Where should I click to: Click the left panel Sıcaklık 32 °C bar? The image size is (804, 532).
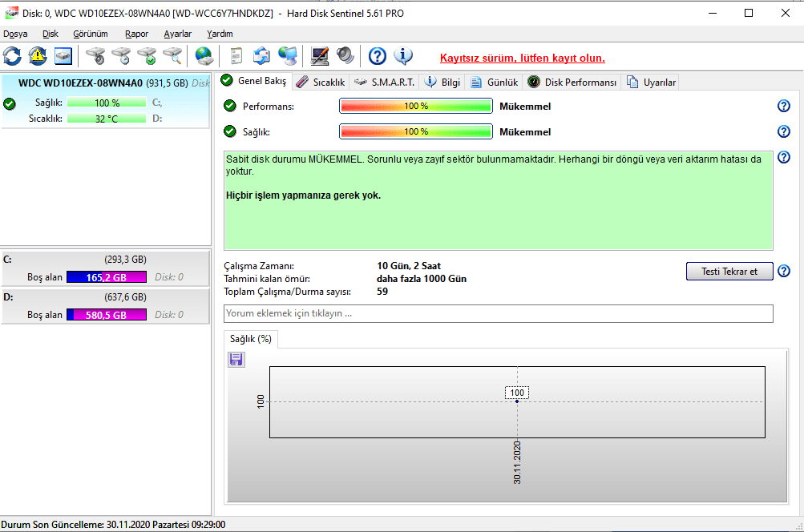(x=107, y=119)
